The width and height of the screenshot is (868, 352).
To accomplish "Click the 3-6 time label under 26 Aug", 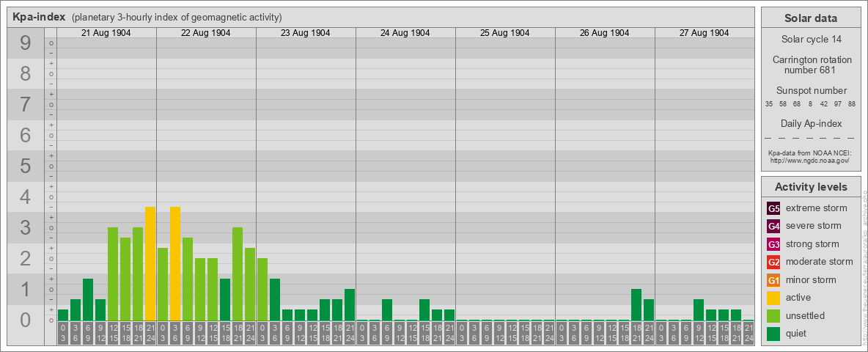I will (x=574, y=333).
